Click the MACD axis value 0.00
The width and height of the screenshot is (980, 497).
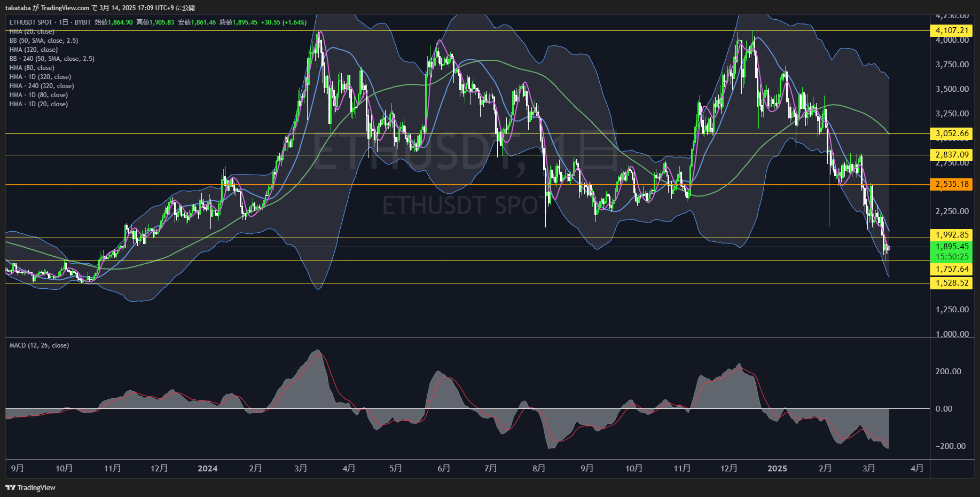[x=944, y=409]
